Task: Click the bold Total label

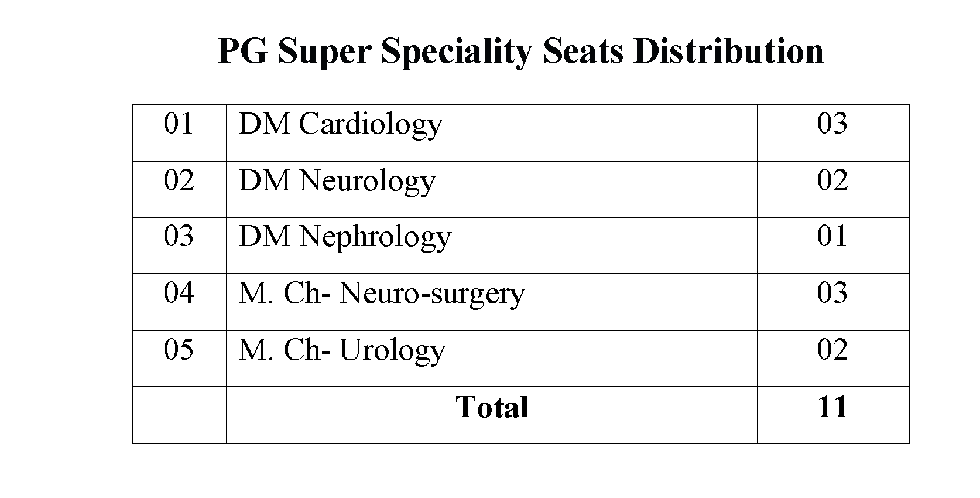Action: click(x=492, y=407)
